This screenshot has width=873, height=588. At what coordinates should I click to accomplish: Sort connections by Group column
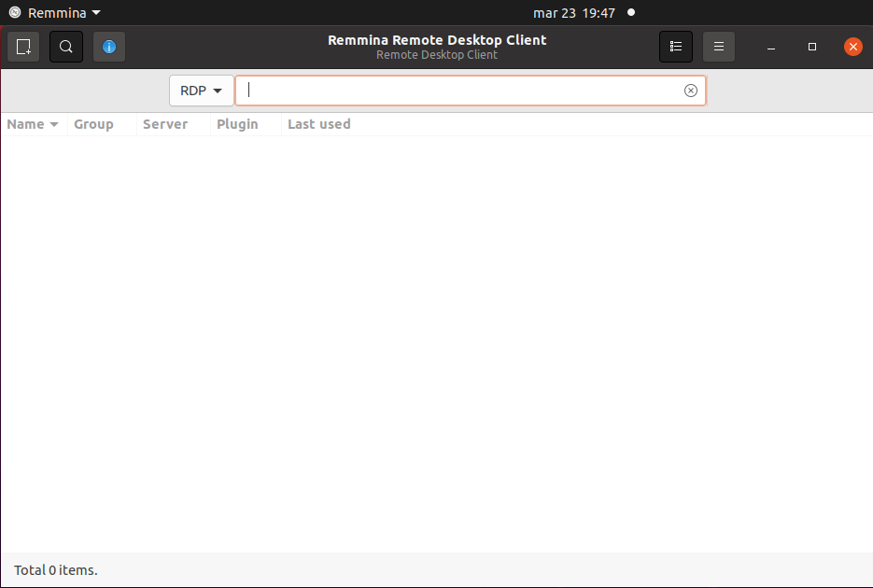pyautogui.click(x=102, y=124)
